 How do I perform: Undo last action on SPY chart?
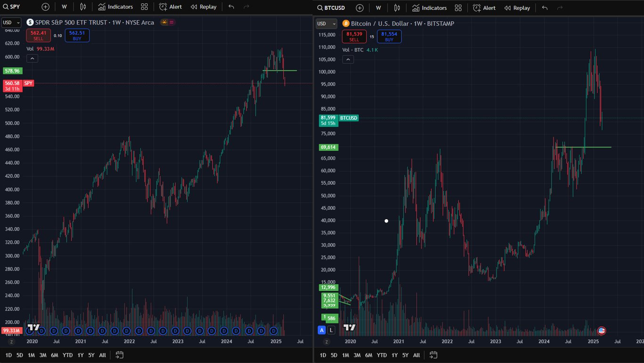(231, 7)
